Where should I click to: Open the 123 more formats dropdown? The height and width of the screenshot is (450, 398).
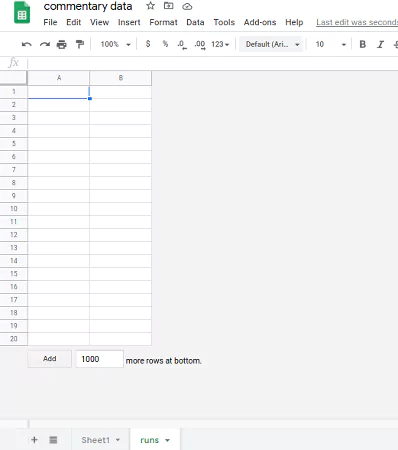(x=220, y=44)
